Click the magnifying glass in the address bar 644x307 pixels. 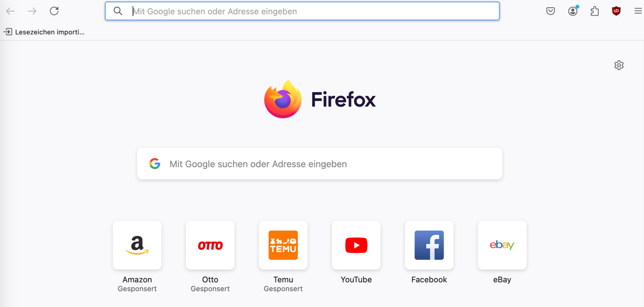tap(118, 11)
